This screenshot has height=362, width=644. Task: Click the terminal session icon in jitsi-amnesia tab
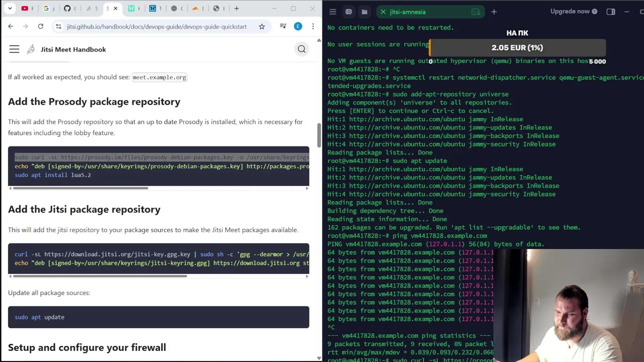click(475, 12)
